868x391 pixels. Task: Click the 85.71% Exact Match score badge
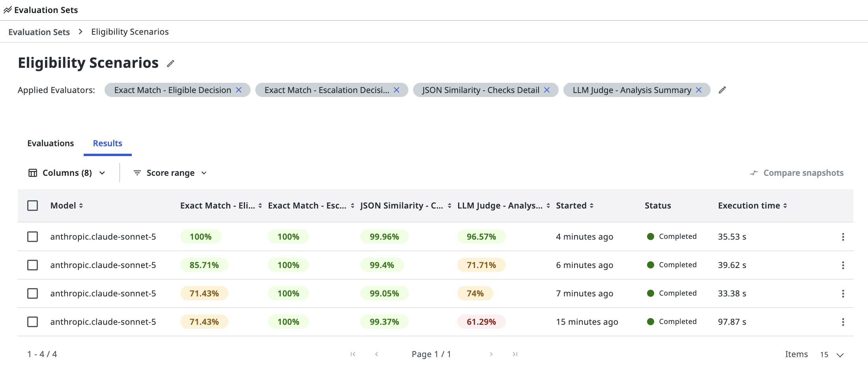click(204, 265)
